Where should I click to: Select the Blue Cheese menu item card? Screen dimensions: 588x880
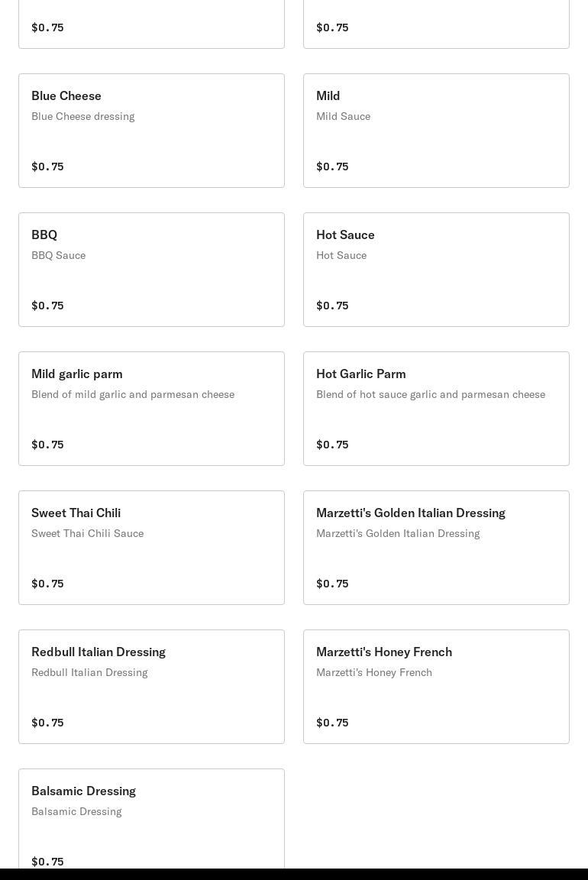(x=151, y=131)
